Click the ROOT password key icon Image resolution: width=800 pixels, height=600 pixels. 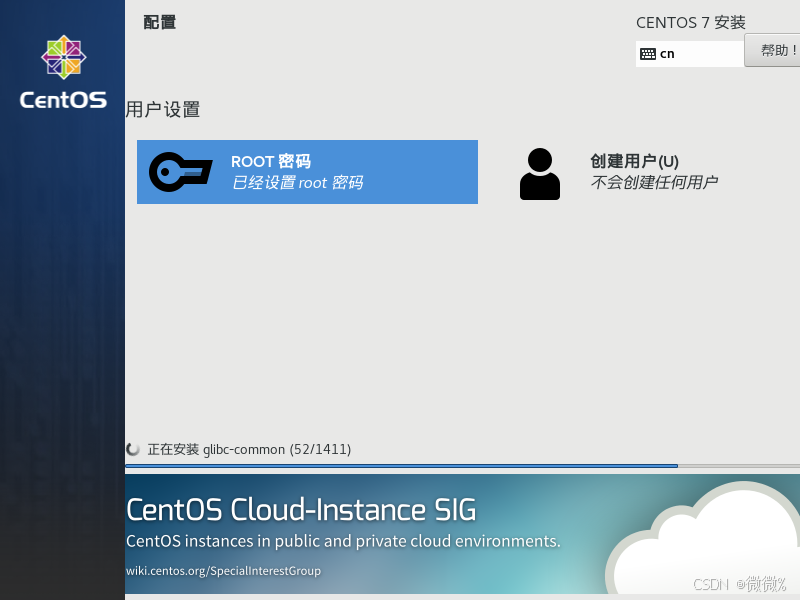click(181, 172)
